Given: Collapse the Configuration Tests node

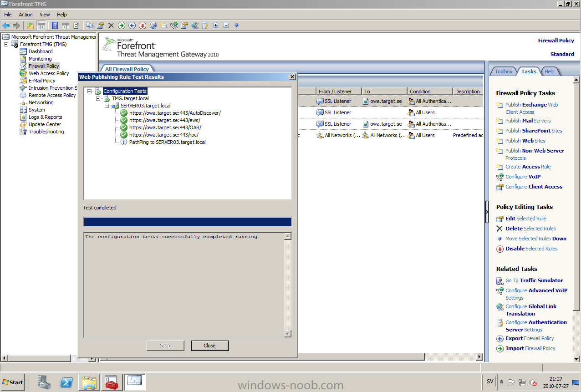Looking at the screenshot, I should coord(90,91).
